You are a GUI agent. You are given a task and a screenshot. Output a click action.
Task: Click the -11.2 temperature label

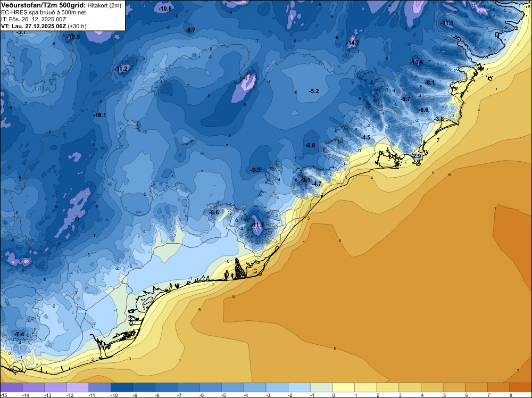121,69
